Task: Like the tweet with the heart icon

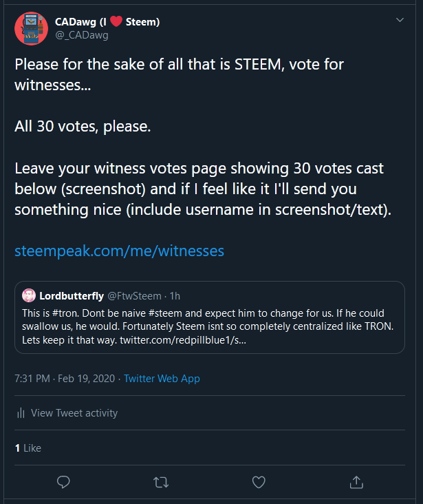Action: pyautogui.click(x=259, y=481)
